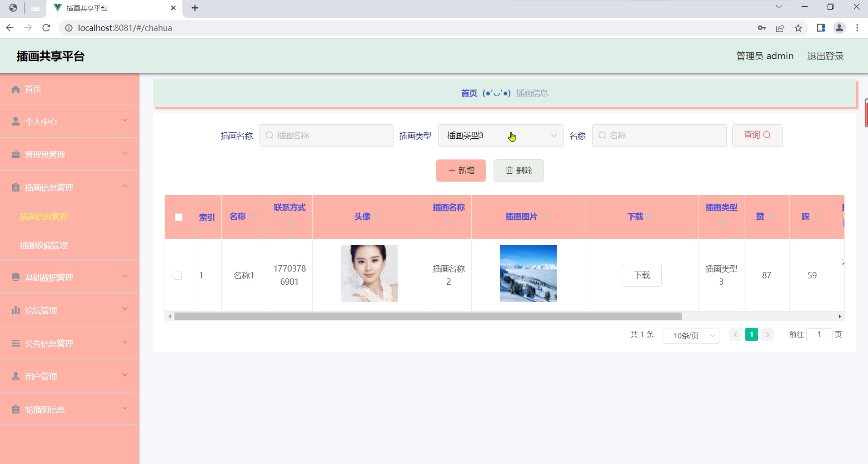This screenshot has width=868, height=464.
Task: Open the browser profile avatar icon
Action: [839, 28]
